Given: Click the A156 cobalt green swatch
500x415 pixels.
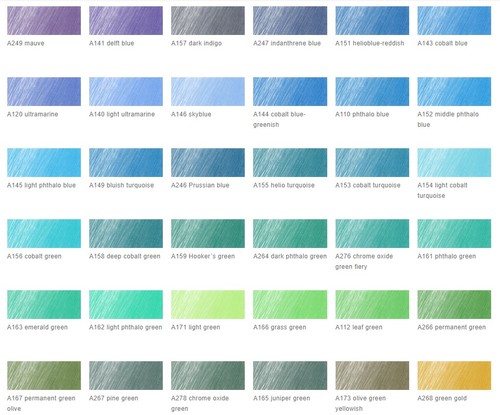Looking at the screenshot, I should click(x=44, y=233).
